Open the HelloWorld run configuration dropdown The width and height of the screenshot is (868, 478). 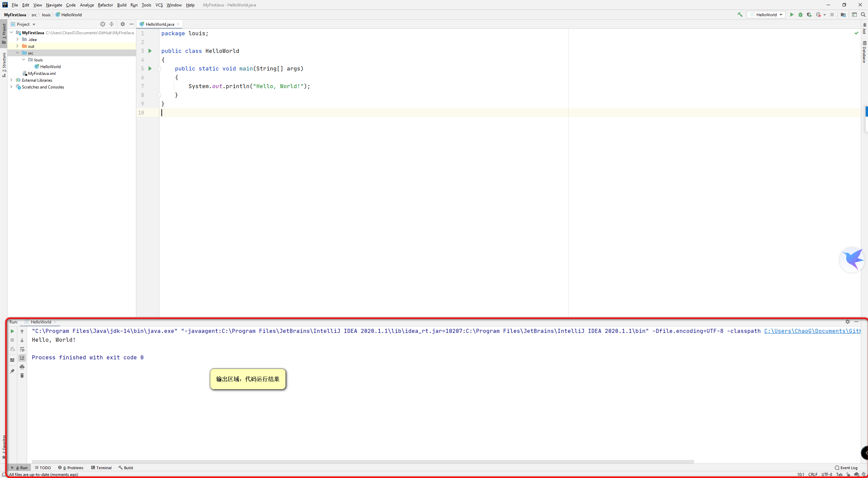pos(766,15)
